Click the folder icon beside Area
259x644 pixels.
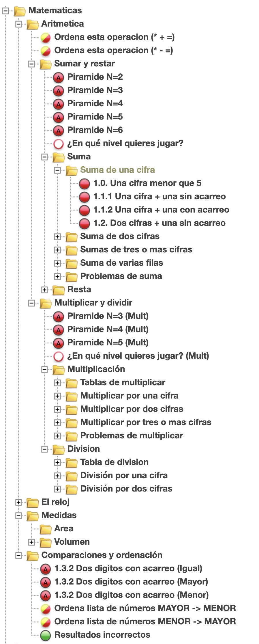tap(46, 529)
